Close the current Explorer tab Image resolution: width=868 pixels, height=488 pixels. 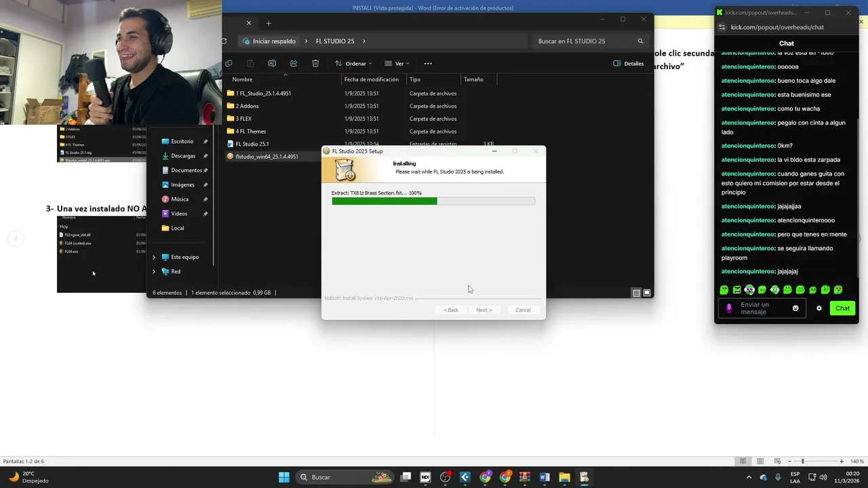248,23
